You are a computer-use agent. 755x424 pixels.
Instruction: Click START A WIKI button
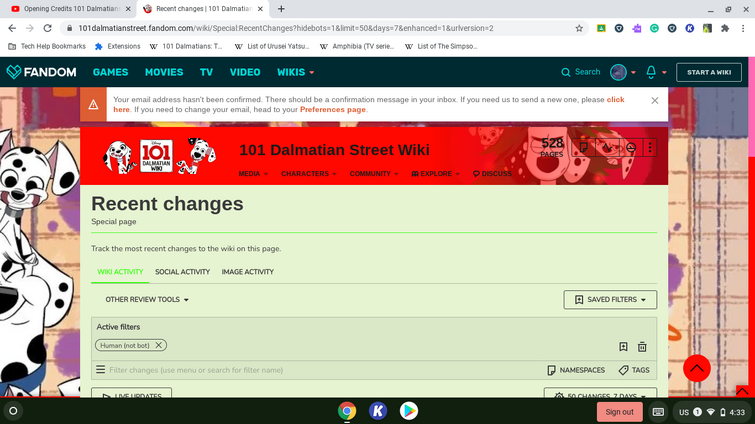pyautogui.click(x=709, y=72)
